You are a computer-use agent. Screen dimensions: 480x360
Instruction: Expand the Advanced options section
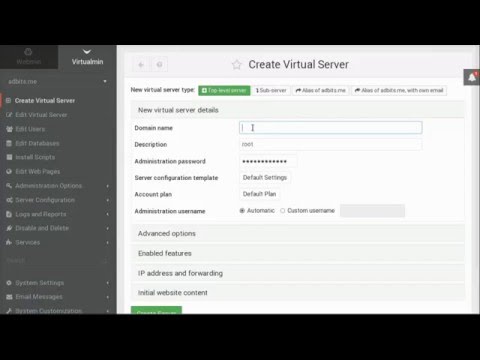pos(297,234)
